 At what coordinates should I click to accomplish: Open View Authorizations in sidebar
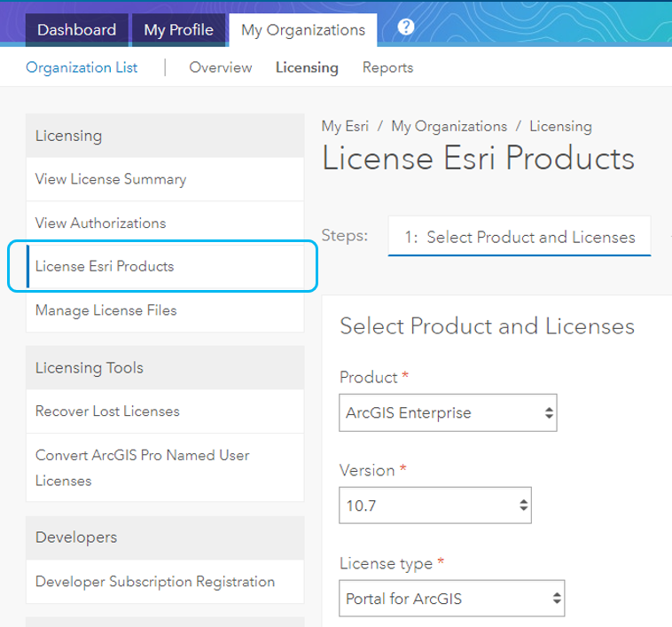coord(165,223)
